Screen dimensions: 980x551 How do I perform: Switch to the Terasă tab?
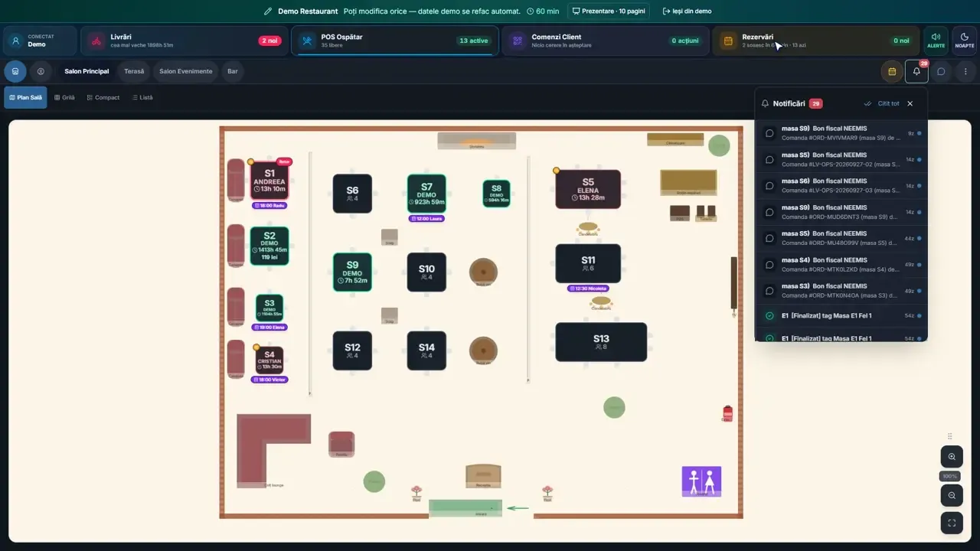[134, 71]
